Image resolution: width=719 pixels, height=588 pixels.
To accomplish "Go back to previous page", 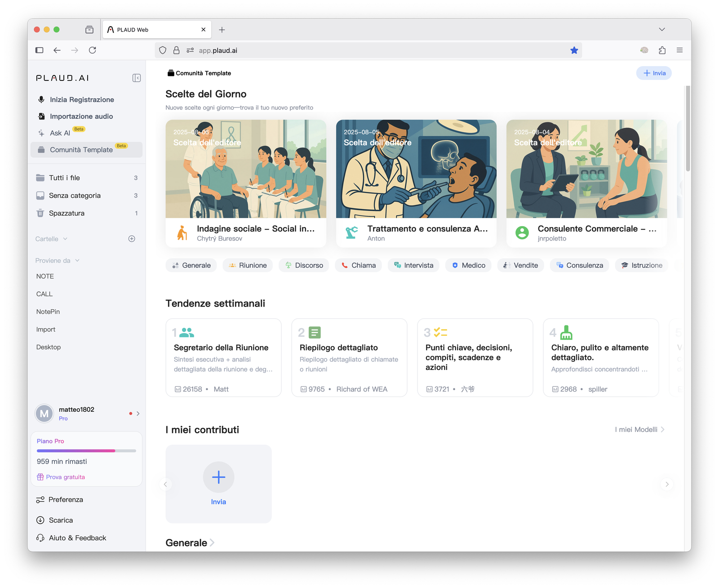I will 57,50.
